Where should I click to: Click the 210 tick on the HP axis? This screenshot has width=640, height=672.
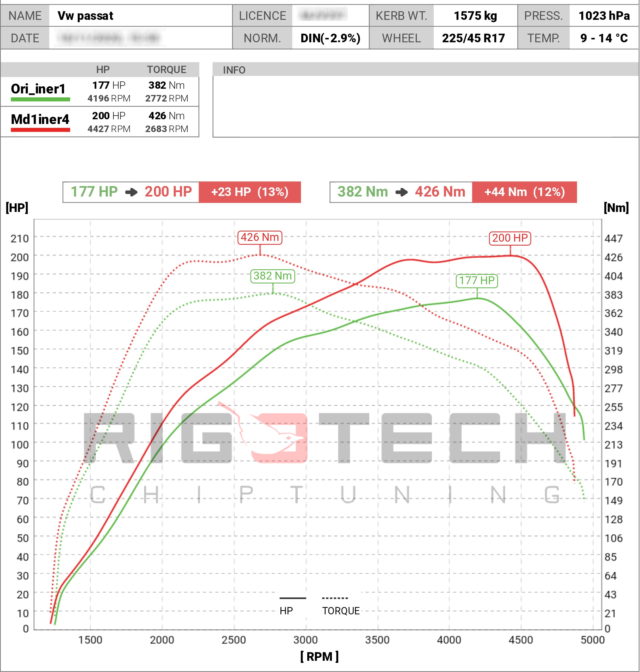pos(20,239)
